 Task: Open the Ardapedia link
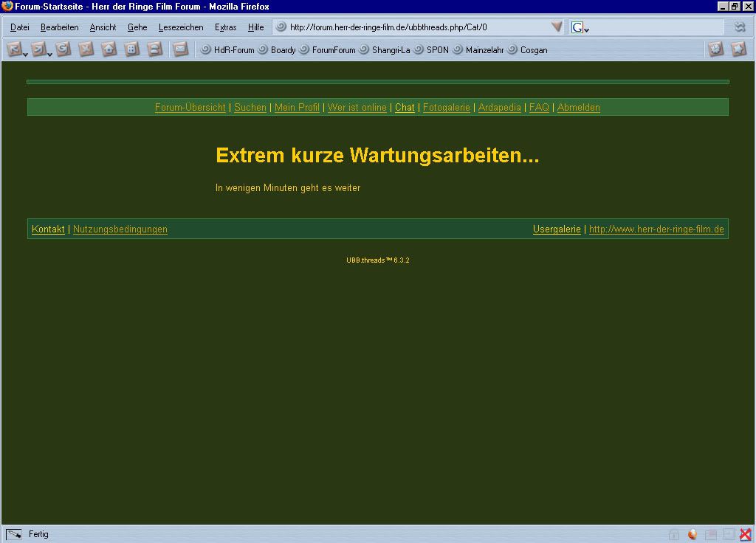click(x=500, y=108)
